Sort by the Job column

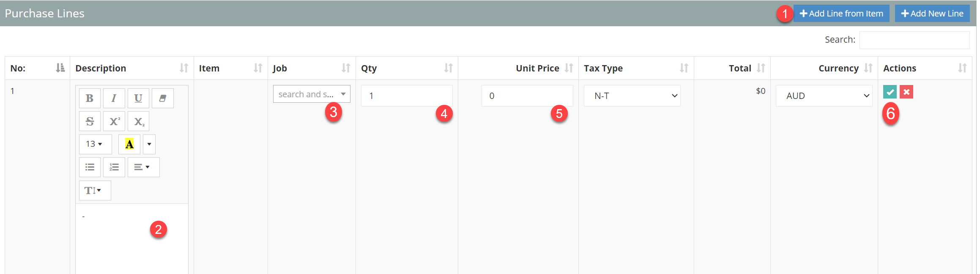312,68
